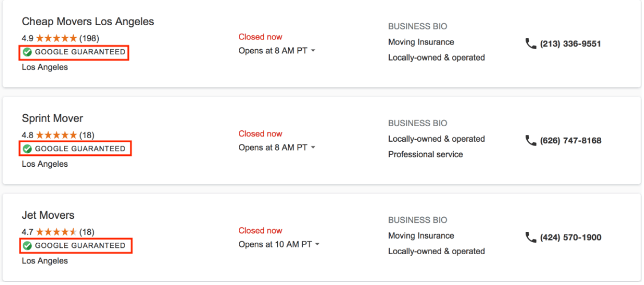The image size is (644, 285).
Task: Click Professional service in Sprint Mover bio
Action: pyautogui.click(x=426, y=154)
